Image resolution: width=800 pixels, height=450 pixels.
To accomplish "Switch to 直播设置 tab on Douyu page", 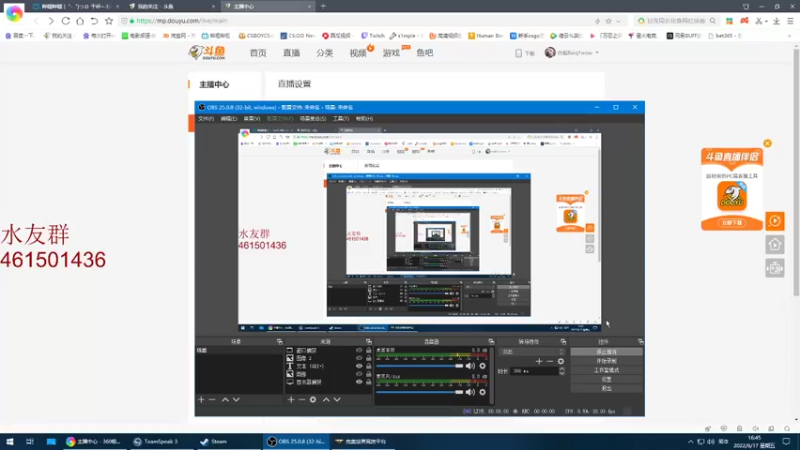I will coord(294,84).
